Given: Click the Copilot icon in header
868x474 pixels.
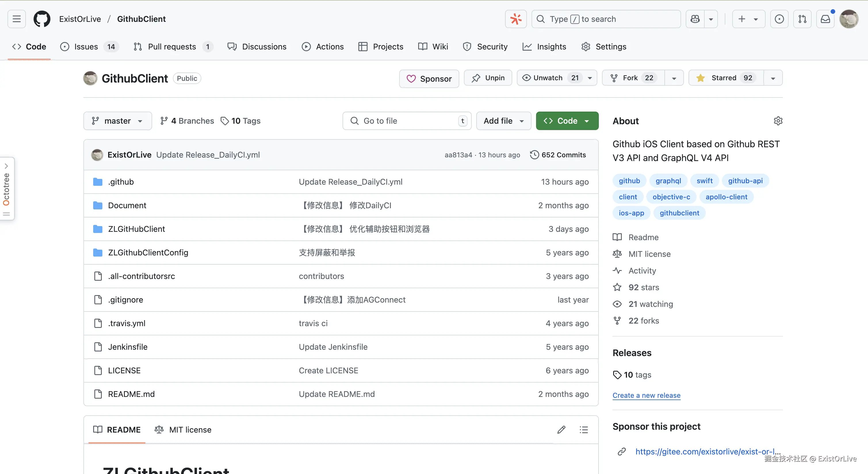Looking at the screenshot, I should 695,19.
